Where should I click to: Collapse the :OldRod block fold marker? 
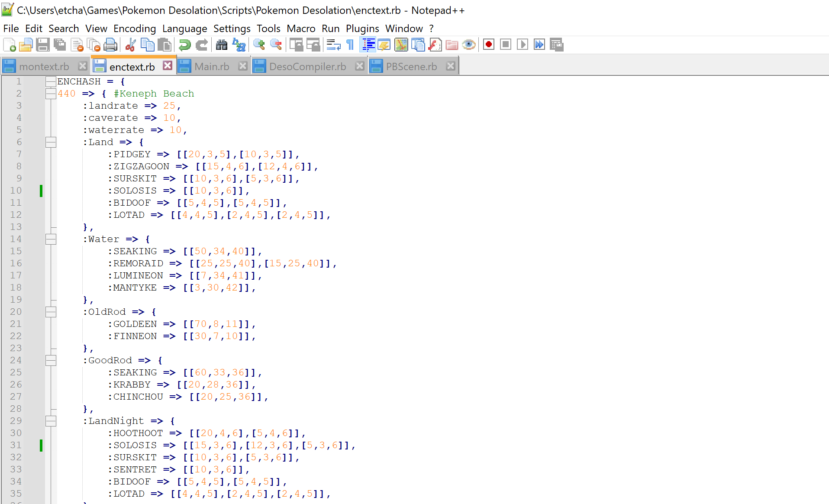(x=51, y=312)
